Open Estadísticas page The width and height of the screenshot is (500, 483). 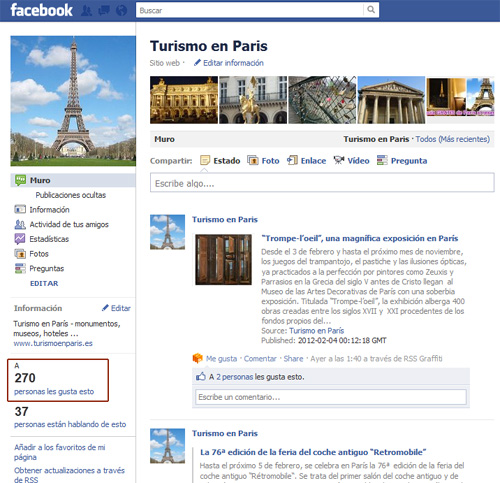(x=49, y=239)
